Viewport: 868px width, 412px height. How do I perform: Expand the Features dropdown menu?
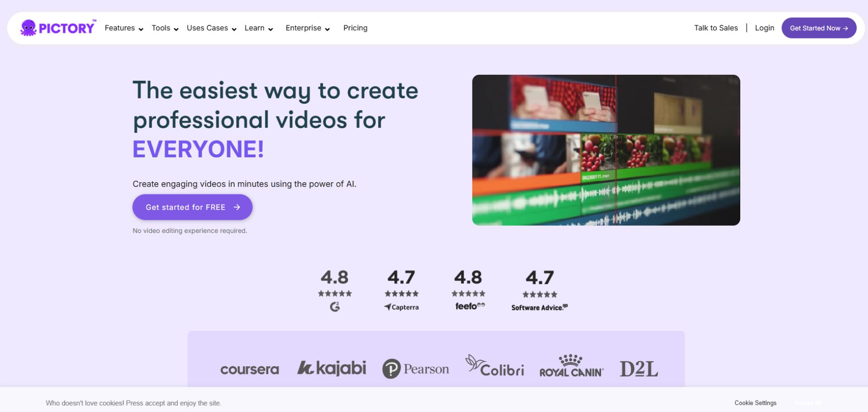click(124, 28)
